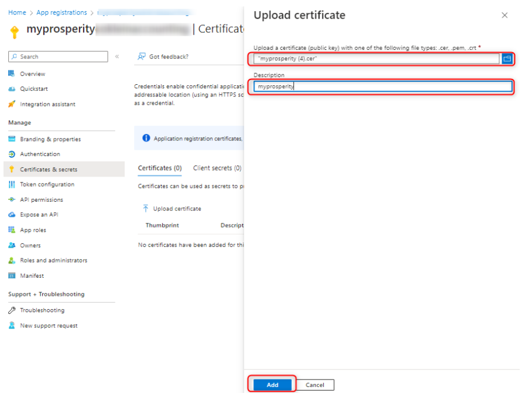Click the Search input in sidebar
Viewport: 532px width, 397px height.
click(x=58, y=57)
